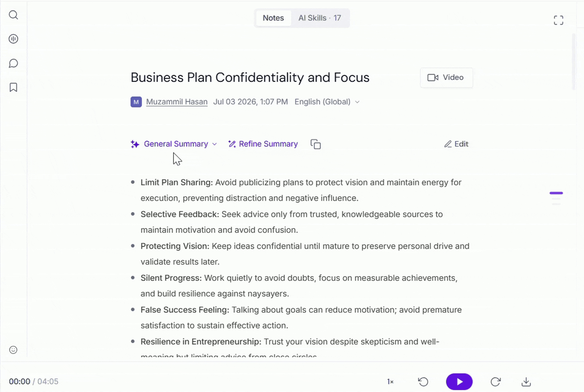The image size is (584, 392).
Task: Click Refine Summary
Action: [x=263, y=144]
